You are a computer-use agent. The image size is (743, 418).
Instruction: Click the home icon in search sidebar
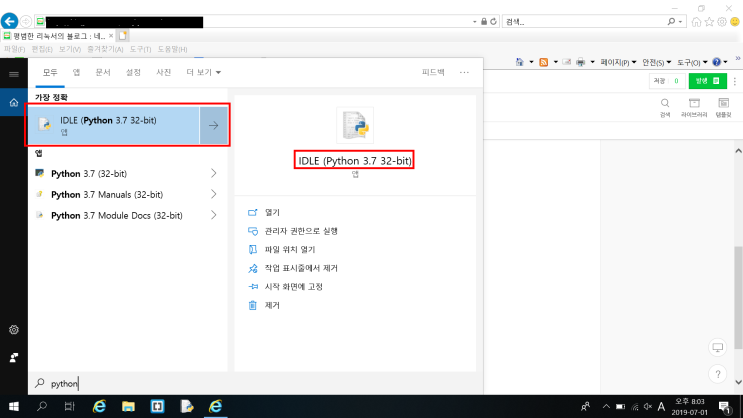[14, 102]
